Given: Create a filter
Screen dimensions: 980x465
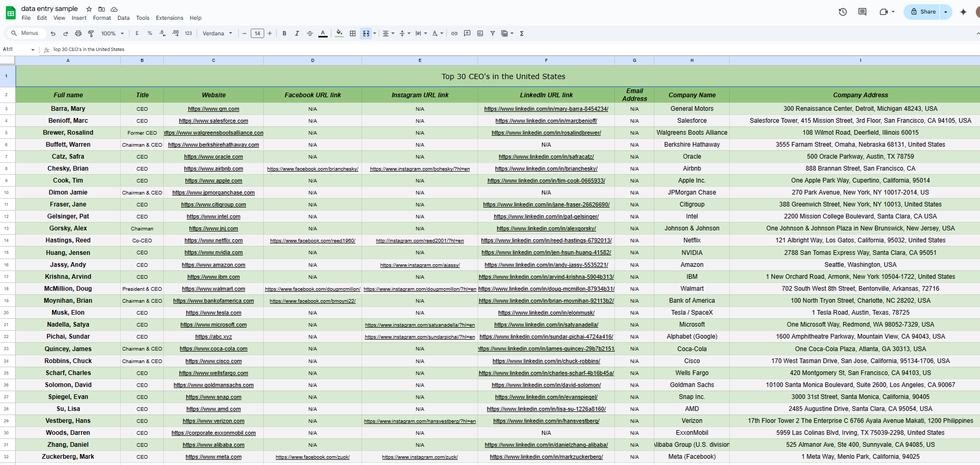Looking at the screenshot, I should (493, 33).
